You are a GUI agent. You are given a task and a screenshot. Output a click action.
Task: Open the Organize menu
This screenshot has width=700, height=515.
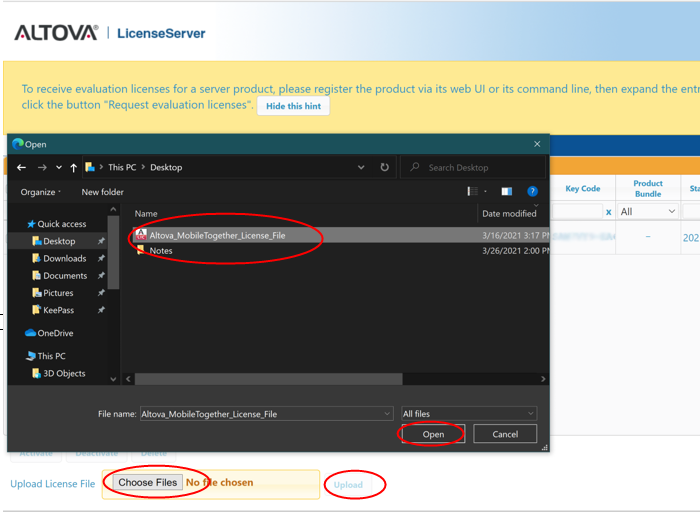40,192
